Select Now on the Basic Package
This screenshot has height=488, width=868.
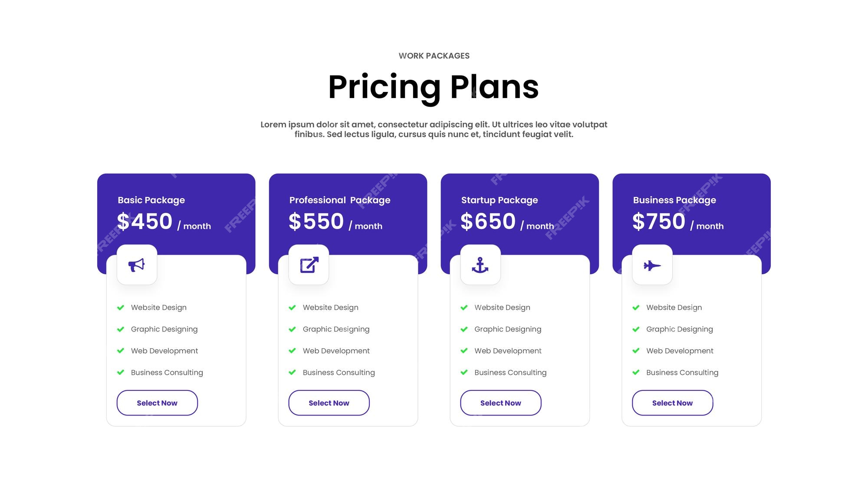click(158, 403)
